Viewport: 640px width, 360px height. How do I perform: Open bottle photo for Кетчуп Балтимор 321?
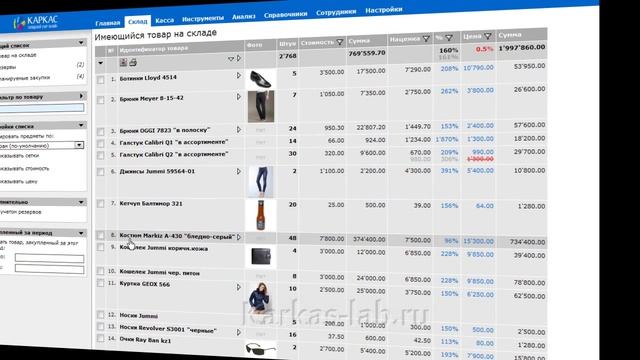pyautogui.click(x=261, y=215)
